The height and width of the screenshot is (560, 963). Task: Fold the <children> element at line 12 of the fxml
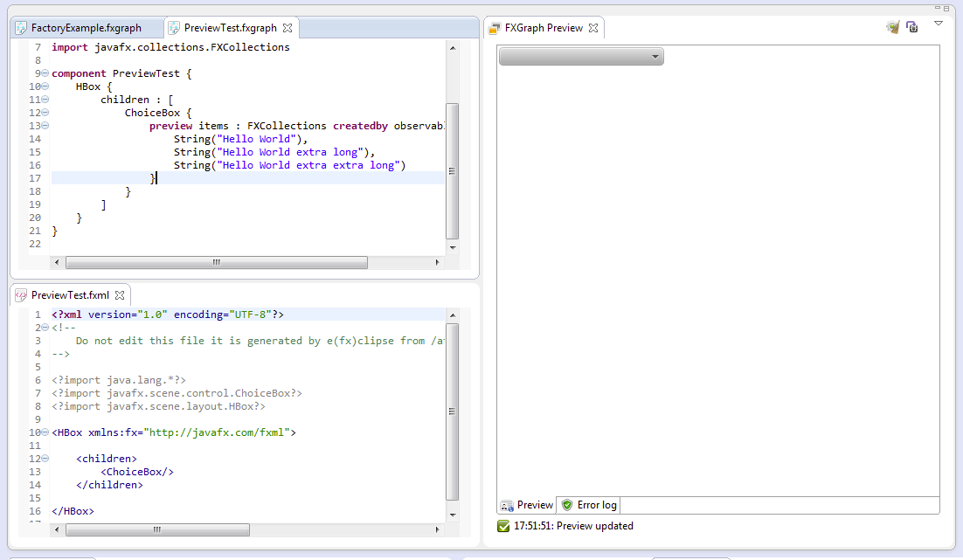tap(45, 459)
